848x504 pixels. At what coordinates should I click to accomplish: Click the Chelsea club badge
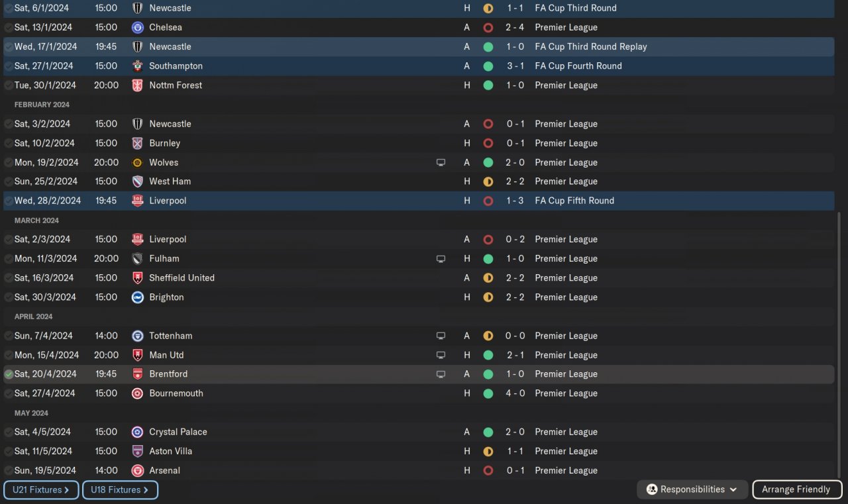(x=137, y=27)
